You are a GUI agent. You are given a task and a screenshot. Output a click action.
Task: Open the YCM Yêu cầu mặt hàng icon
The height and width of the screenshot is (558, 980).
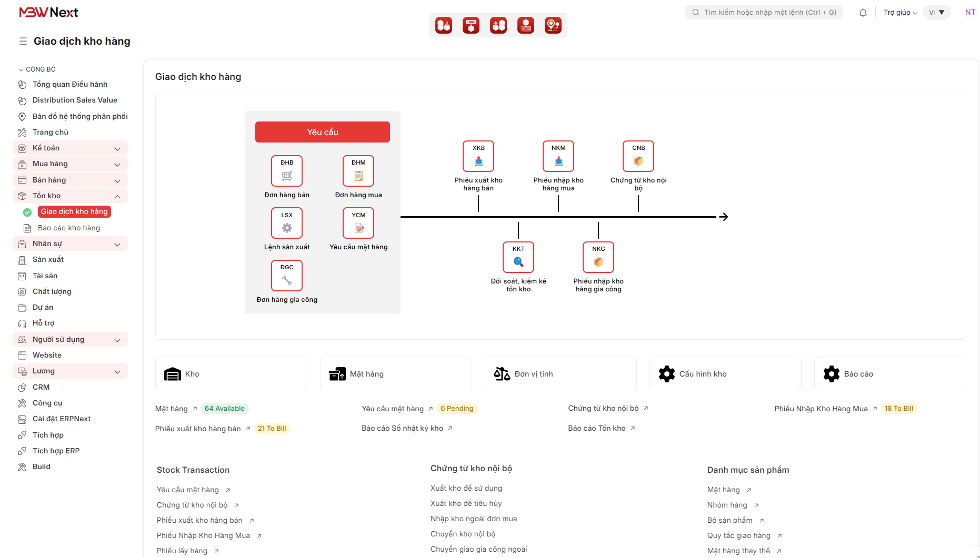coord(358,223)
